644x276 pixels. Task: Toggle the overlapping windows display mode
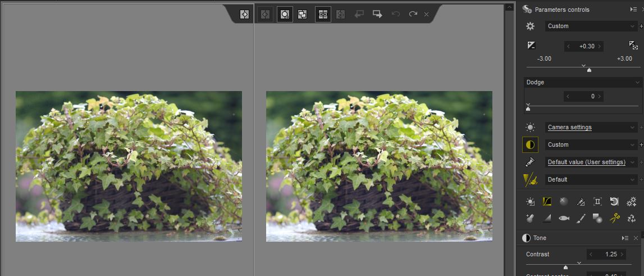(303, 15)
